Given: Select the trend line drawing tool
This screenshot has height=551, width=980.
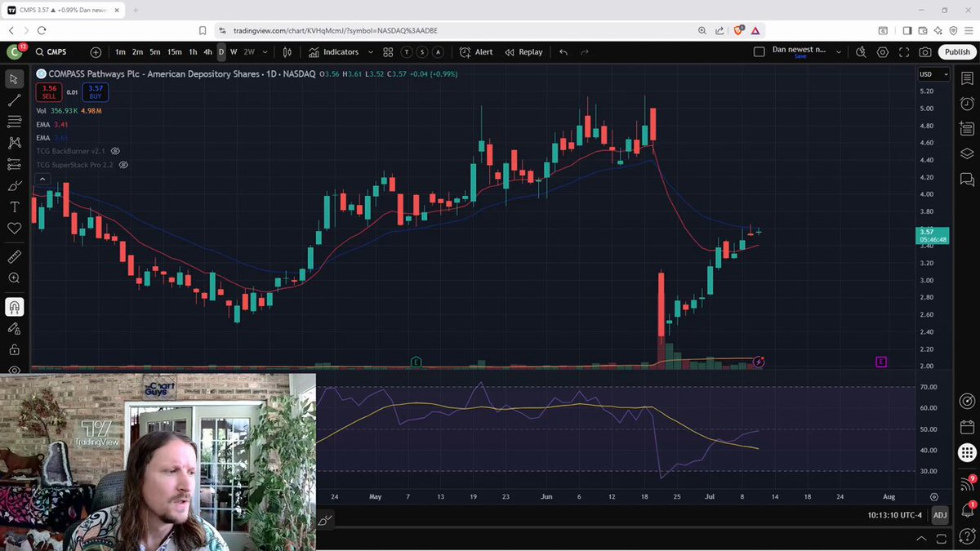Looking at the screenshot, I should [x=14, y=100].
